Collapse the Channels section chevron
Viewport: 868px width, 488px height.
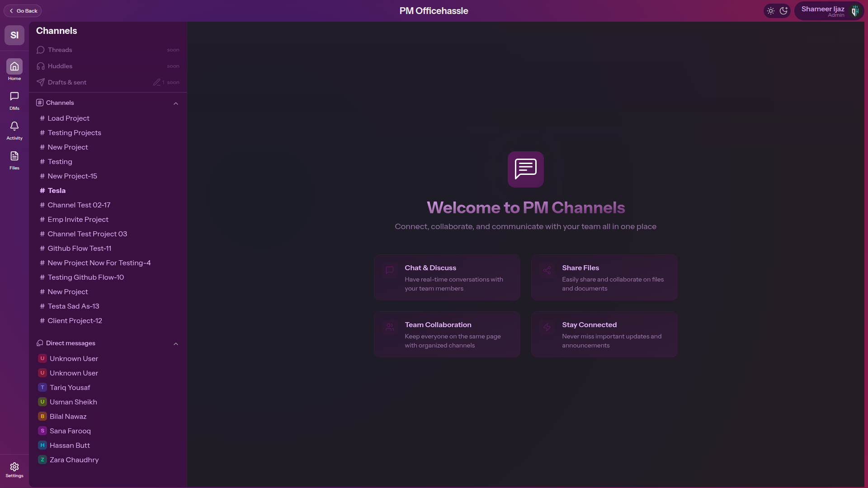pos(176,103)
